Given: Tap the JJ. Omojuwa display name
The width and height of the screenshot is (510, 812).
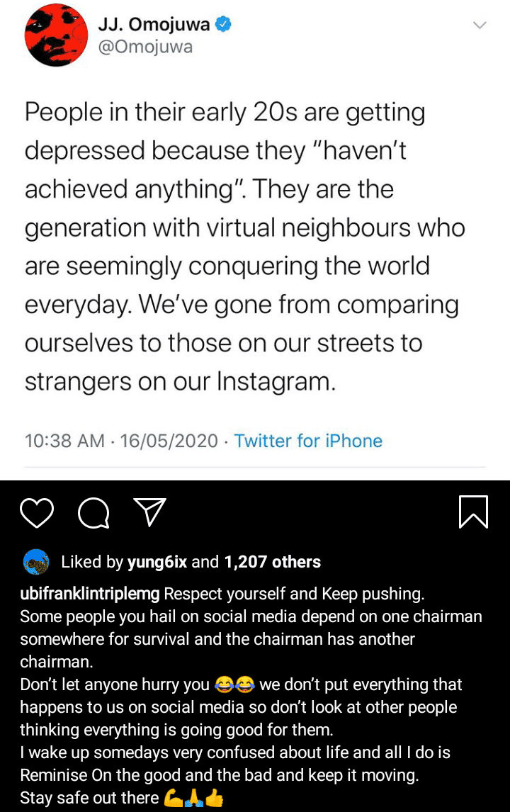Looking at the screenshot, I should click(154, 25).
